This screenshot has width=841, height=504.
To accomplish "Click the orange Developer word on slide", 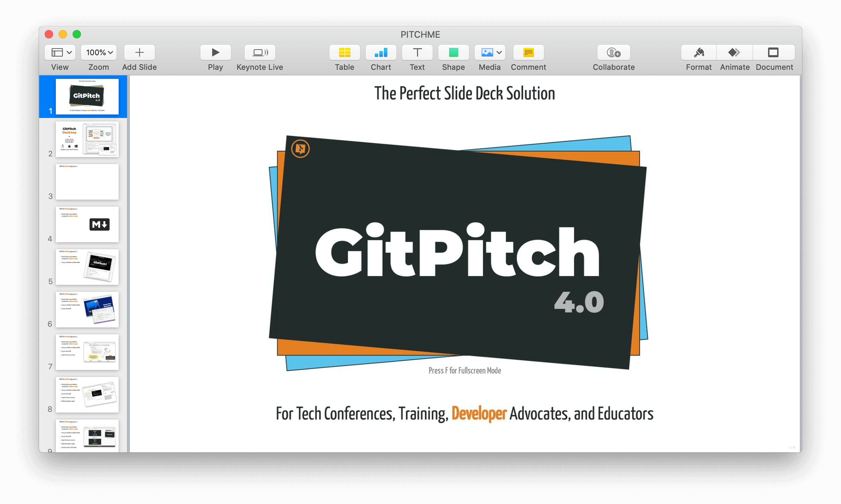I will coord(479,414).
